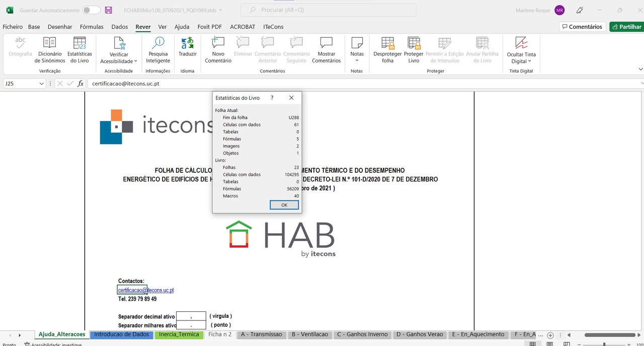Expand Verificar Acessibilidade dropdown arrow
The height and width of the screenshot is (346, 644).
[135, 61]
